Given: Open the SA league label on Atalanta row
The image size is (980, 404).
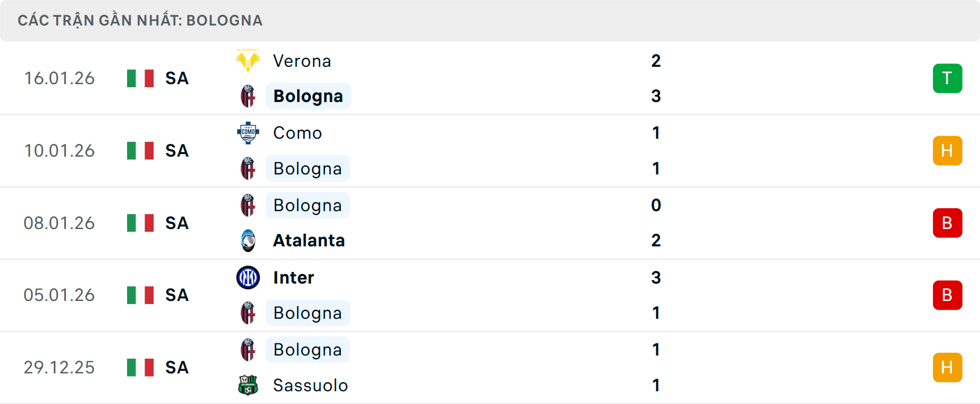Looking at the screenshot, I should [176, 223].
